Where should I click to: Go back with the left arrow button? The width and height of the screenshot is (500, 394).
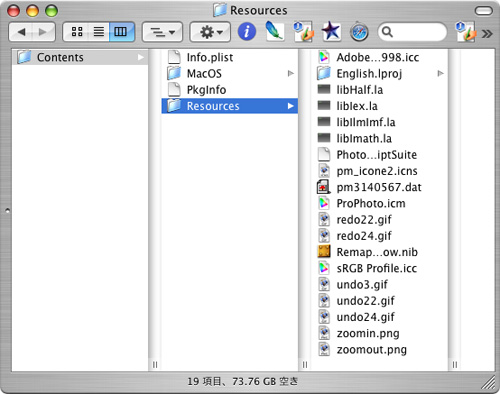pos(21,32)
